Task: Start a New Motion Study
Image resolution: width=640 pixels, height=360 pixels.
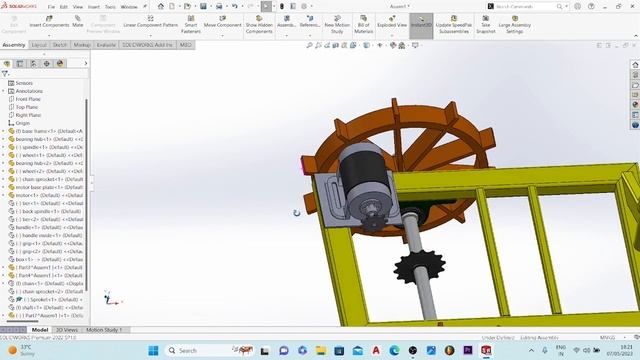Action: [x=337, y=24]
